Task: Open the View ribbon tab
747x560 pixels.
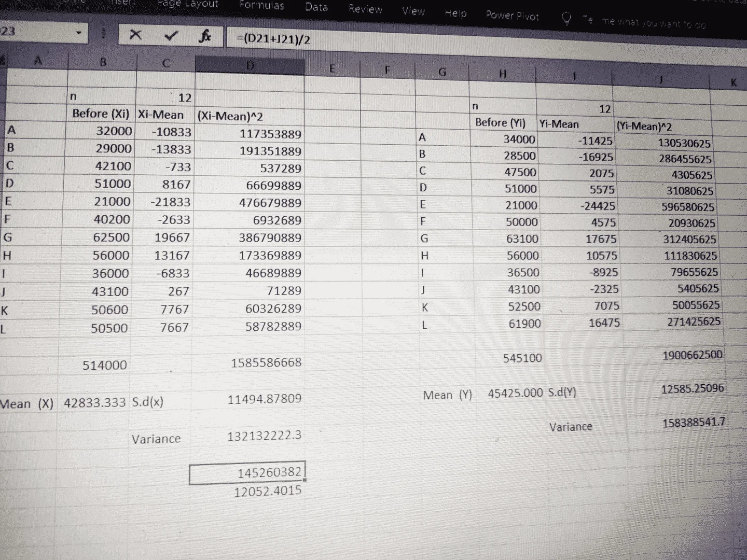Action: [x=413, y=11]
